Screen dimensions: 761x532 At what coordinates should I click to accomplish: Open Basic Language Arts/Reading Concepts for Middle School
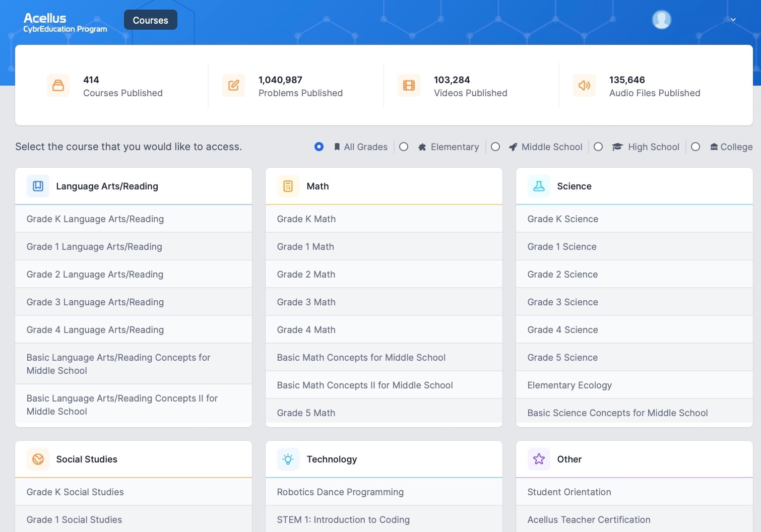coord(134,364)
